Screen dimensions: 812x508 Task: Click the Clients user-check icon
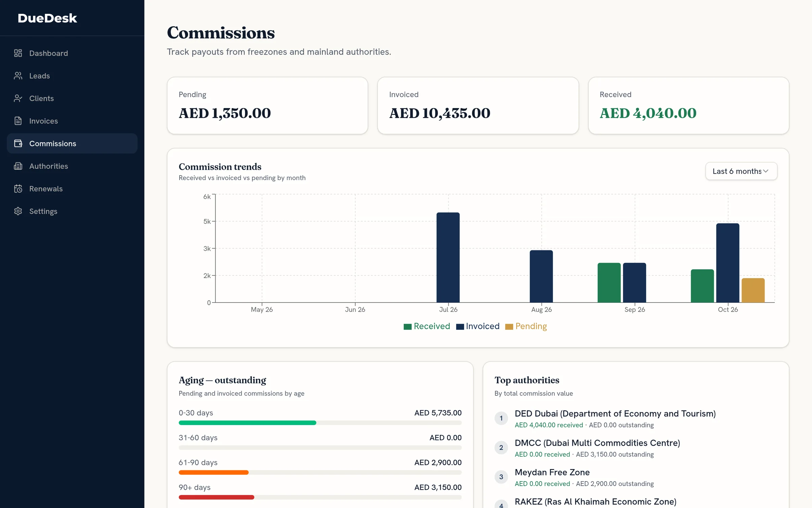click(x=18, y=98)
